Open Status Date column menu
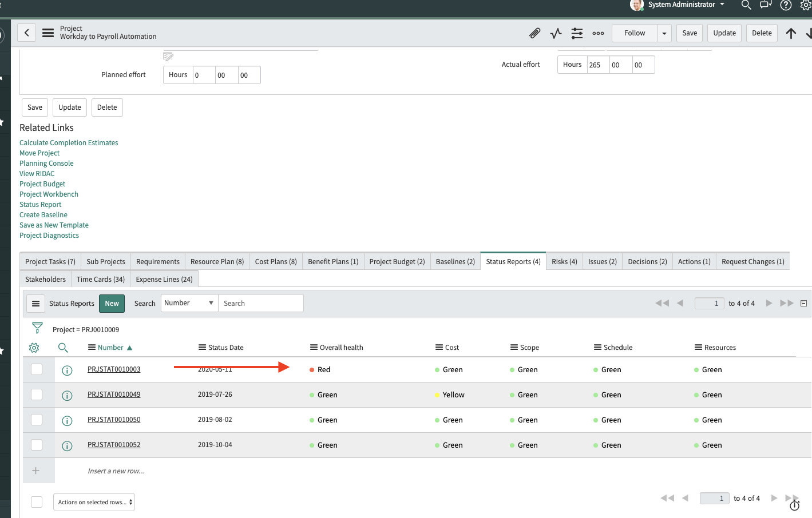The width and height of the screenshot is (812, 518). click(x=202, y=348)
